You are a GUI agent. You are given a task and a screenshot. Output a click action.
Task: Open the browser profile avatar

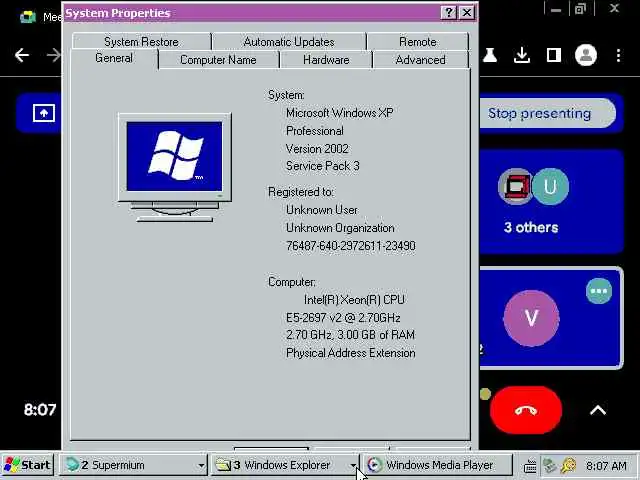point(586,55)
